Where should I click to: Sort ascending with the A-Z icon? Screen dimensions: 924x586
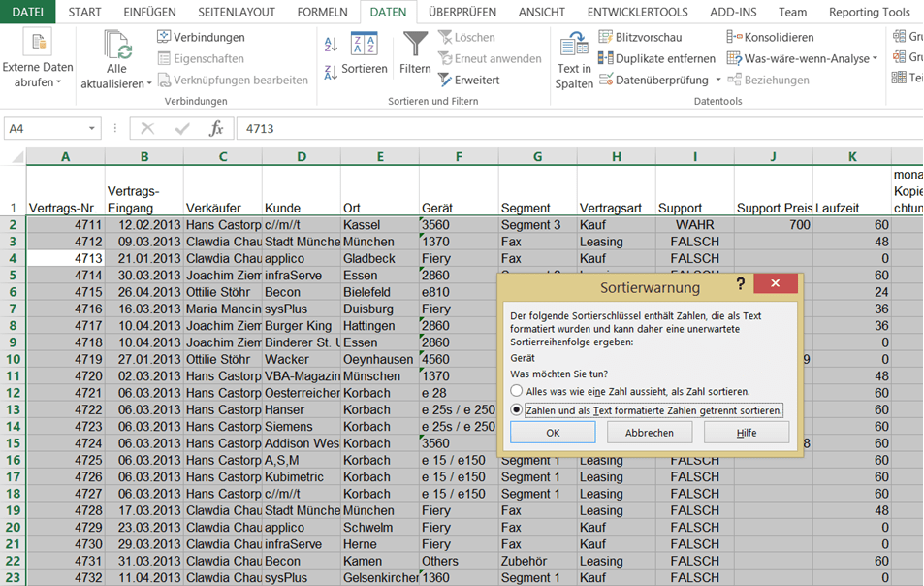click(331, 45)
